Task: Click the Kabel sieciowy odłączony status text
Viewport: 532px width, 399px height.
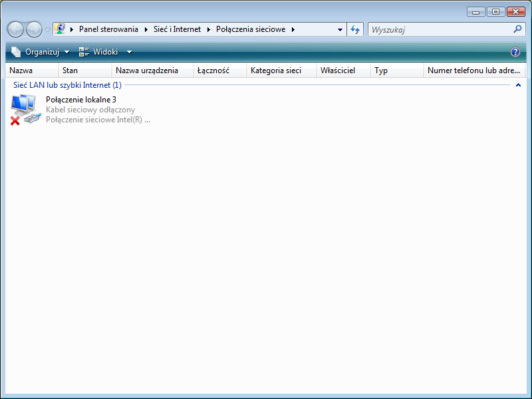Action: [x=90, y=110]
